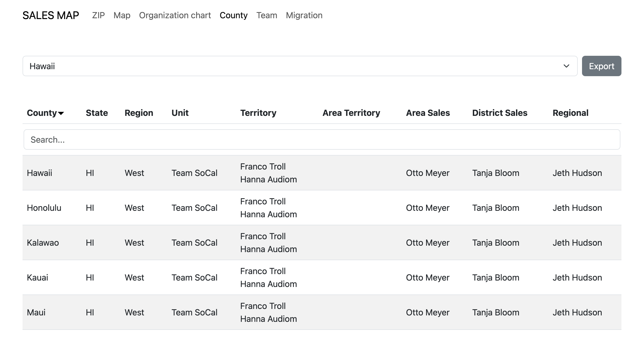Click the Region column header

coord(138,113)
